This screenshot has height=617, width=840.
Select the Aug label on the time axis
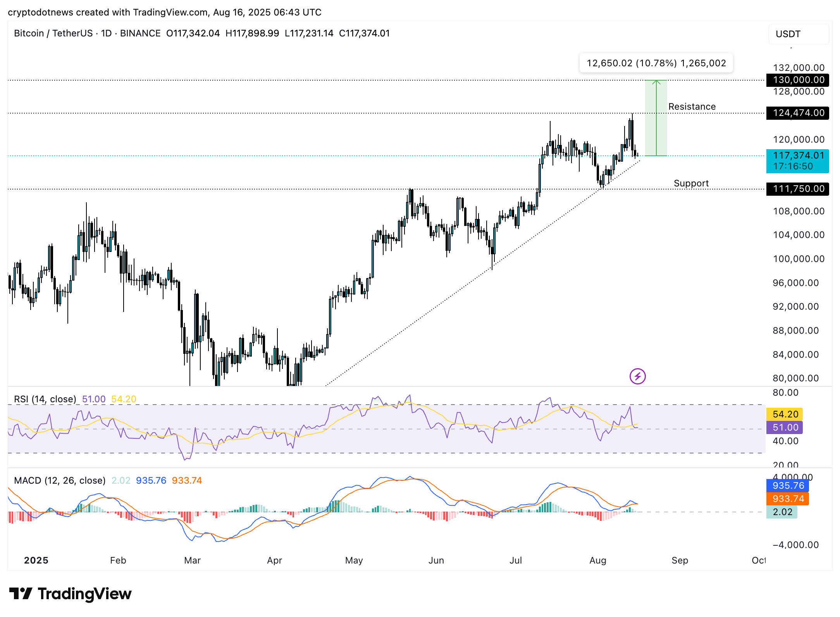(x=598, y=560)
